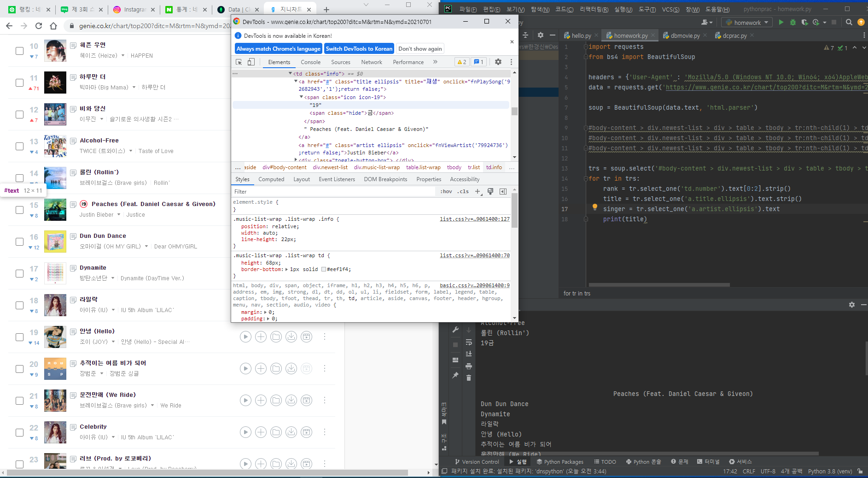Click the DevTools warnings count badge
Screen dimensions: 868x478
pyautogui.click(x=462, y=62)
